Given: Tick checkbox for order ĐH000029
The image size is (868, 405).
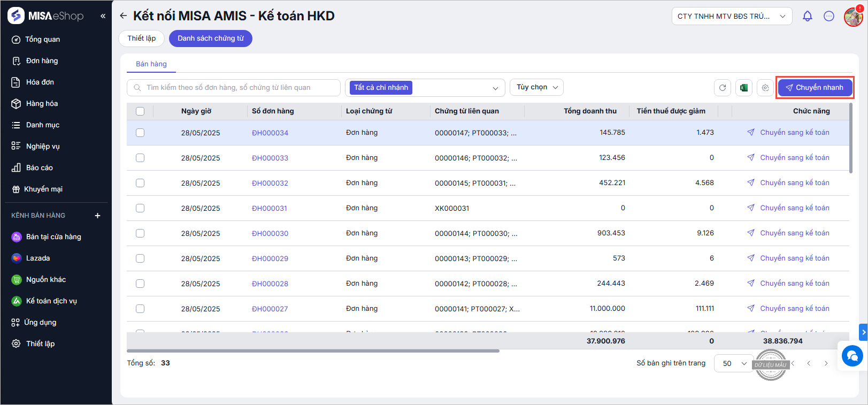Looking at the screenshot, I should pyautogui.click(x=140, y=258).
